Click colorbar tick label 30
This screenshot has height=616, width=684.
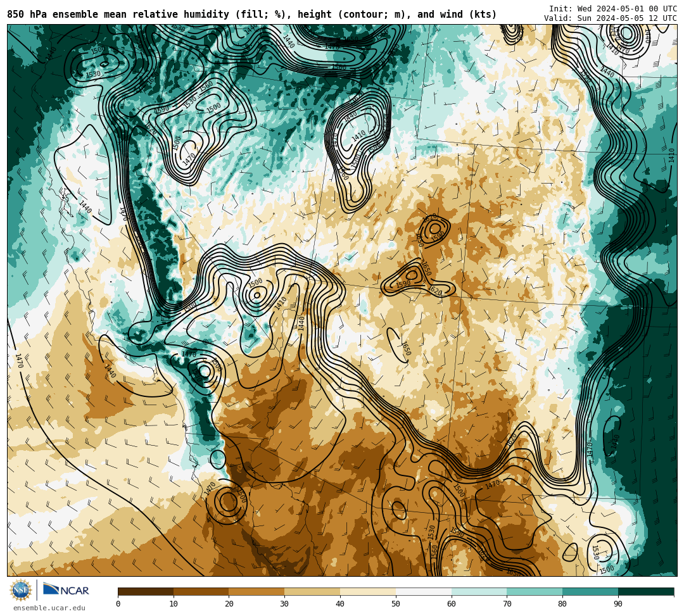(x=285, y=604)
